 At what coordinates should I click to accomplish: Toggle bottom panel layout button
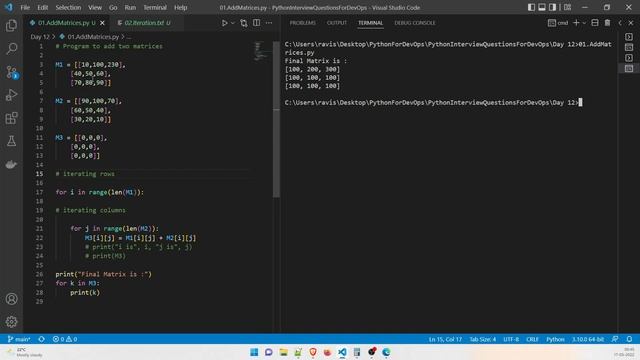pos(542,7)
